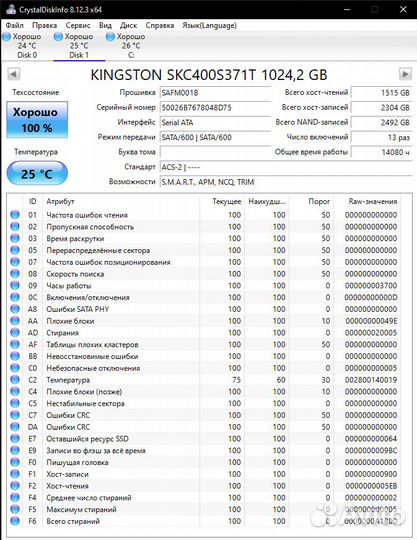Select the C: drive tab

(131, 46)
